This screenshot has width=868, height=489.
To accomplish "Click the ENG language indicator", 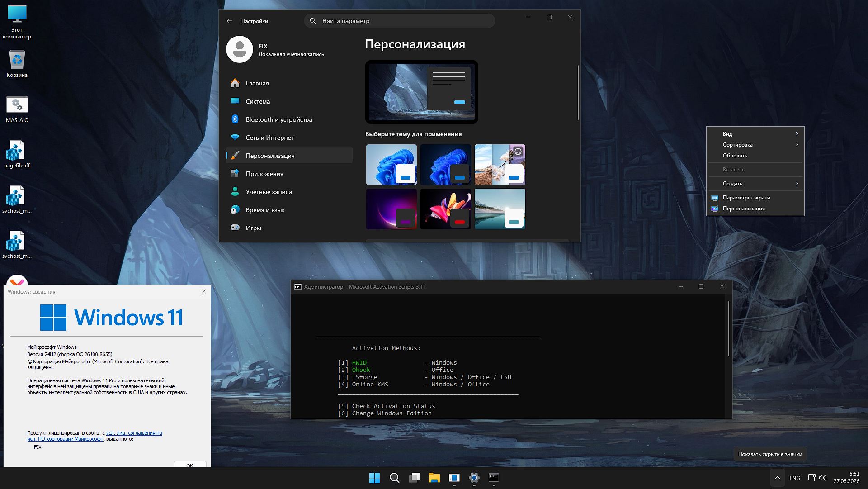I will click(x=794, y=478).
